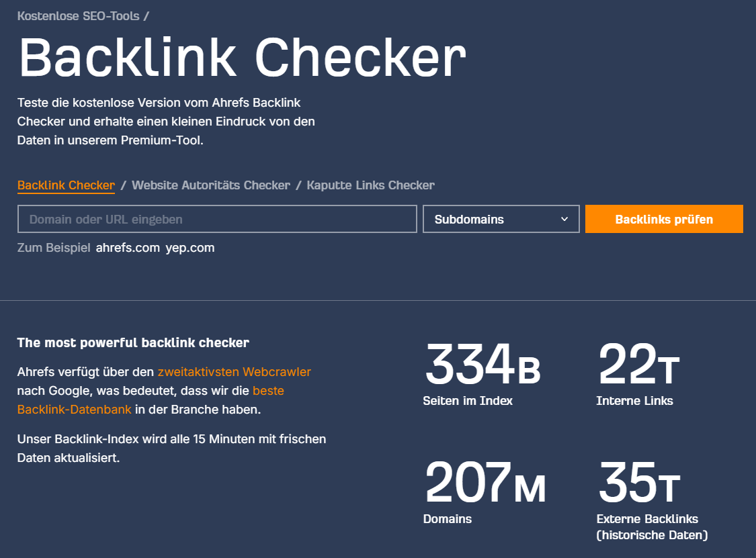Image resolution: width=756 pixels, height=558 pixels.
Task: Open the scope options next to the URL field
Action: [500, 218]
